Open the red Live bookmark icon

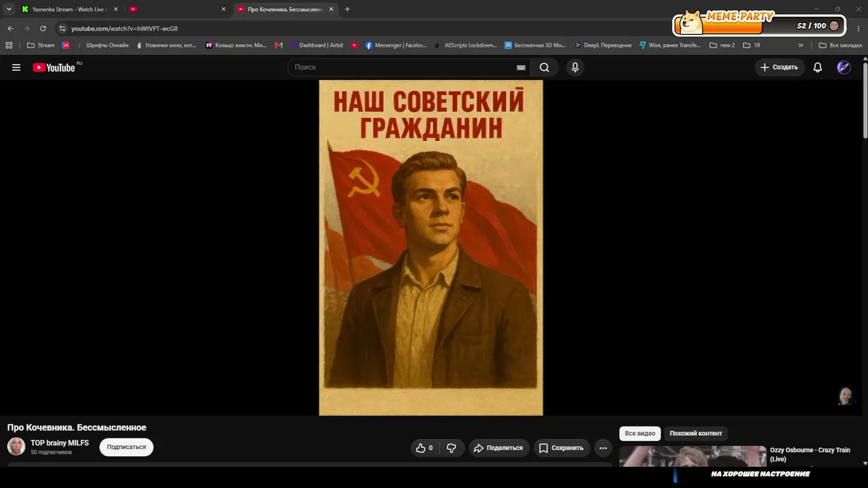pos(66,45)
